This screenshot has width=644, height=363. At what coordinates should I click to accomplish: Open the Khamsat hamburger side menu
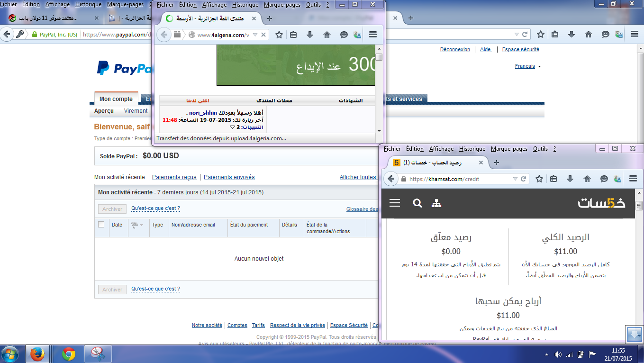point(395,203)
